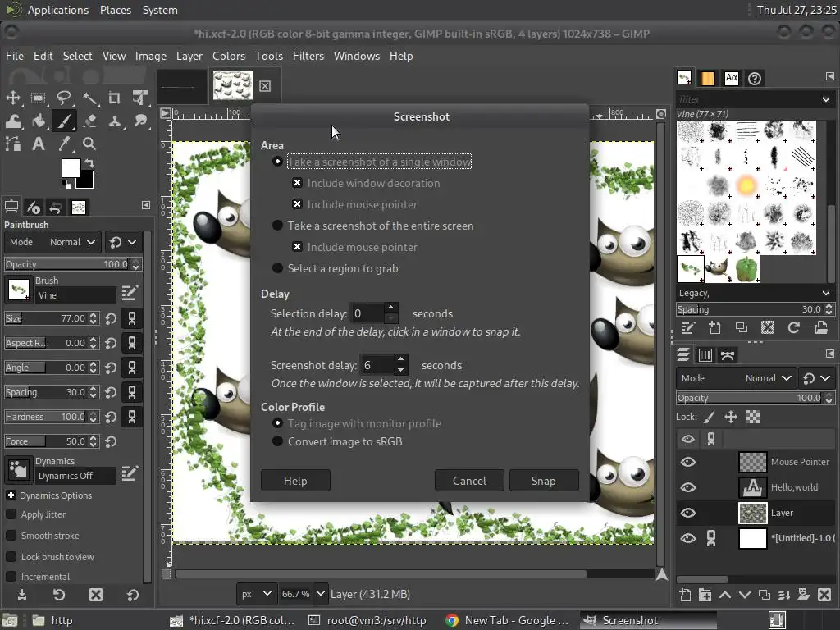This screenshot has height=630, width=840.
Task: Select the Smudge tool
Action: point(140,121)
